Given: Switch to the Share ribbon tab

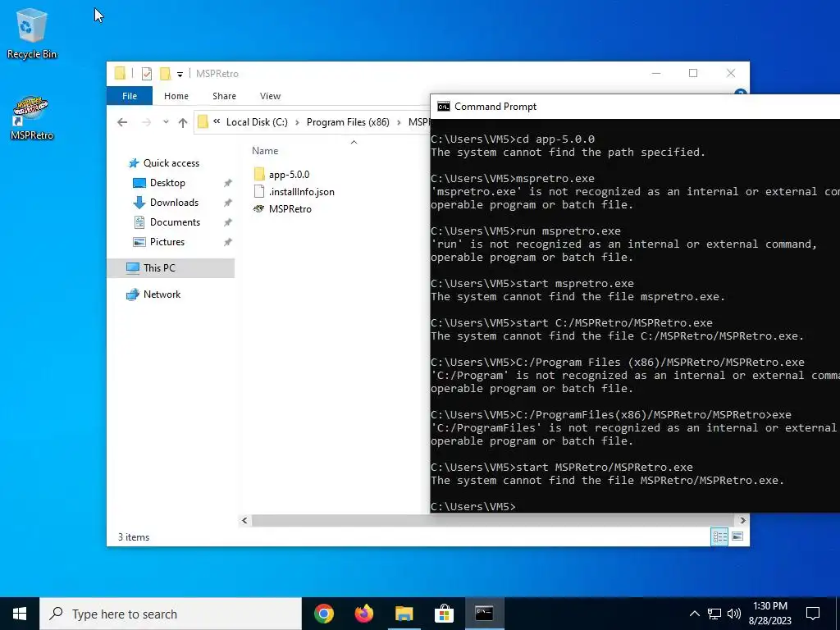Looking at the screenshot, I should tap(224, 96).
